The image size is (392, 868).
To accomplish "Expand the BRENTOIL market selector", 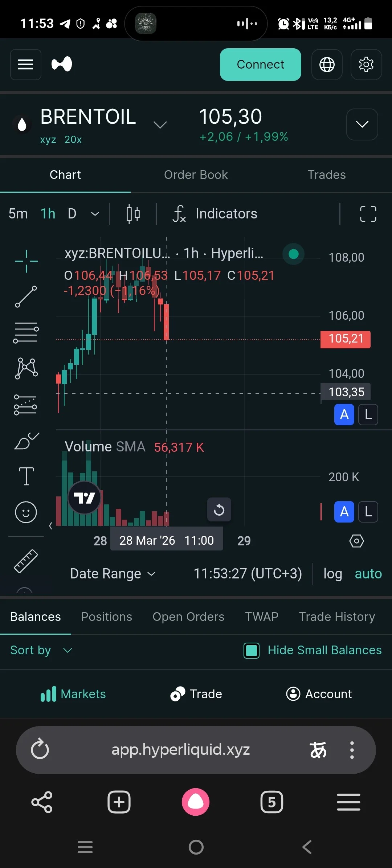I will point(160,124).
